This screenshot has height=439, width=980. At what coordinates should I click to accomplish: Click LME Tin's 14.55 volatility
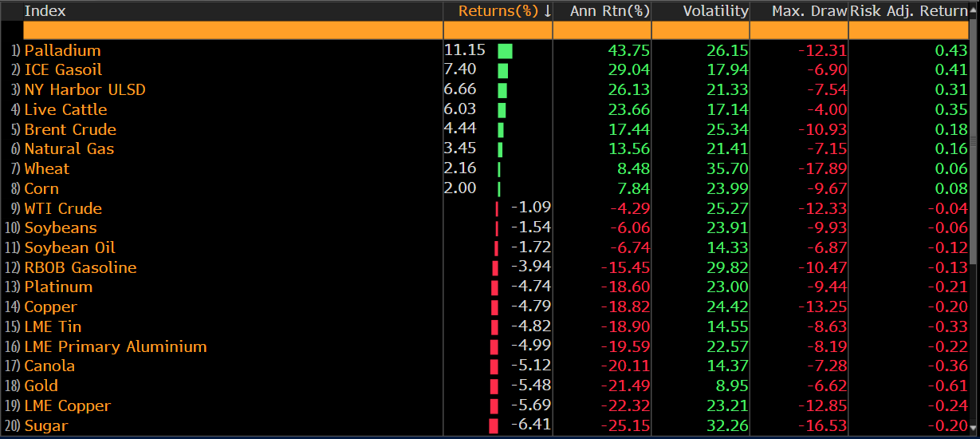pyautogui.click(x=727, y=326)
